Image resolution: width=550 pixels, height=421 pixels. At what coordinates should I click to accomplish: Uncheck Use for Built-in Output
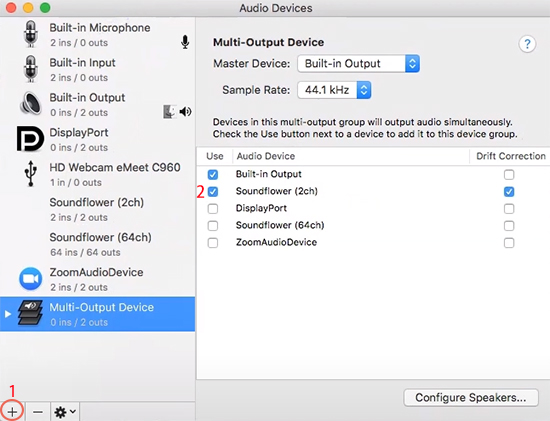[213, 174]
